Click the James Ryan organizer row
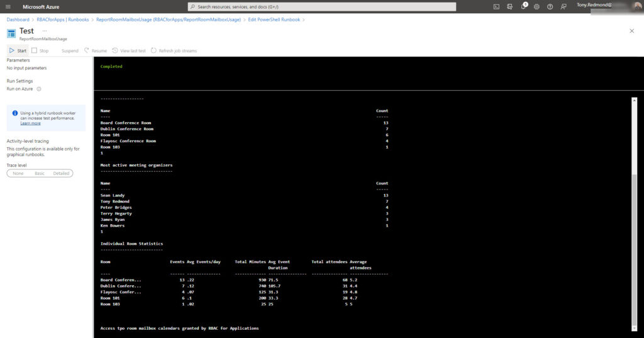 point(245,220)
